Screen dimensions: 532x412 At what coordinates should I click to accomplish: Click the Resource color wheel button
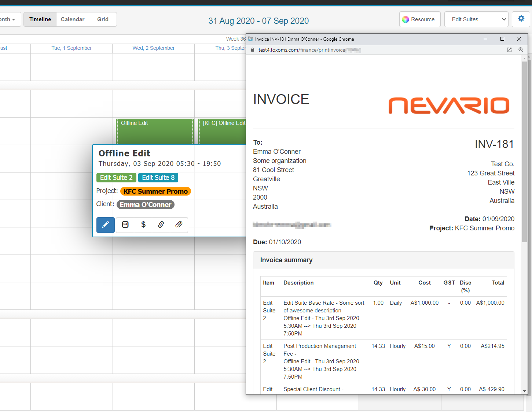click(420, 19)
